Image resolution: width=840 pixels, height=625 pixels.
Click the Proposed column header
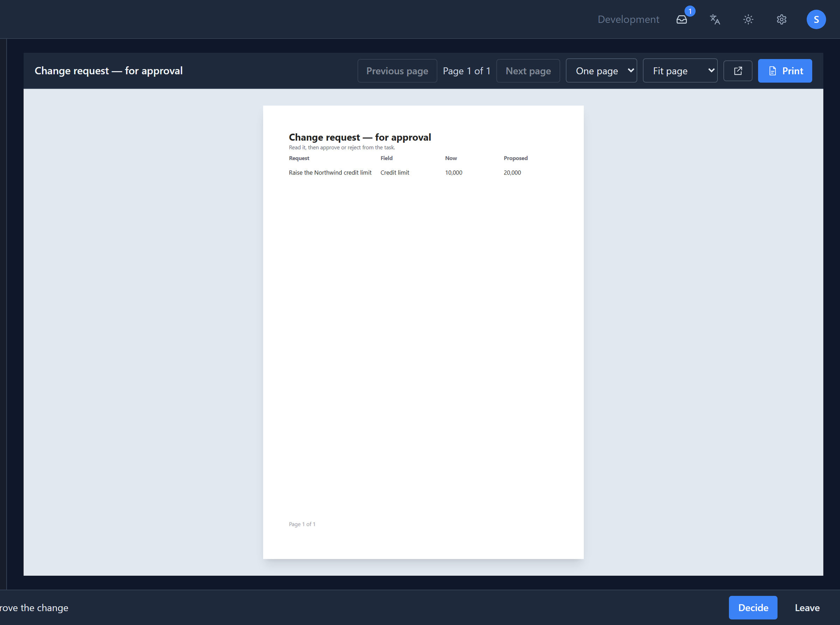(516, 158)
